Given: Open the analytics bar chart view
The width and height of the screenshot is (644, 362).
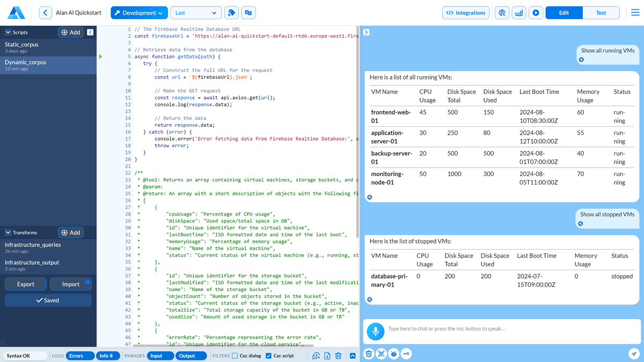Looking at the screenshot, I should point(518,13).
